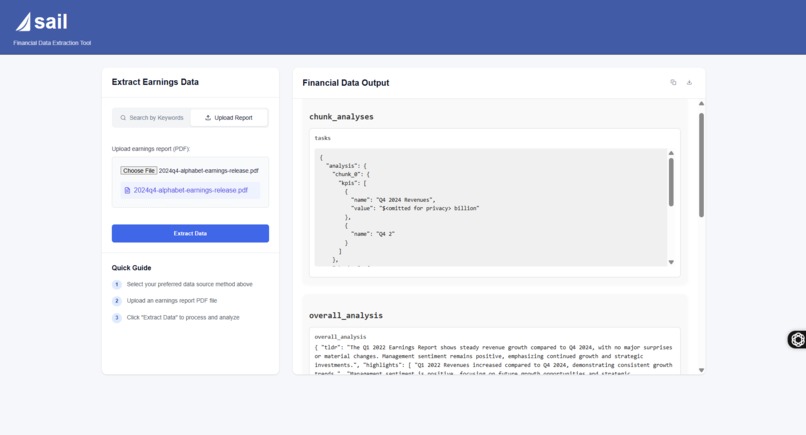Open the 2024q4-alphabet-earnings-release.pdf link
This screenshot has width=806, height=435.
(x=190, y=190)
